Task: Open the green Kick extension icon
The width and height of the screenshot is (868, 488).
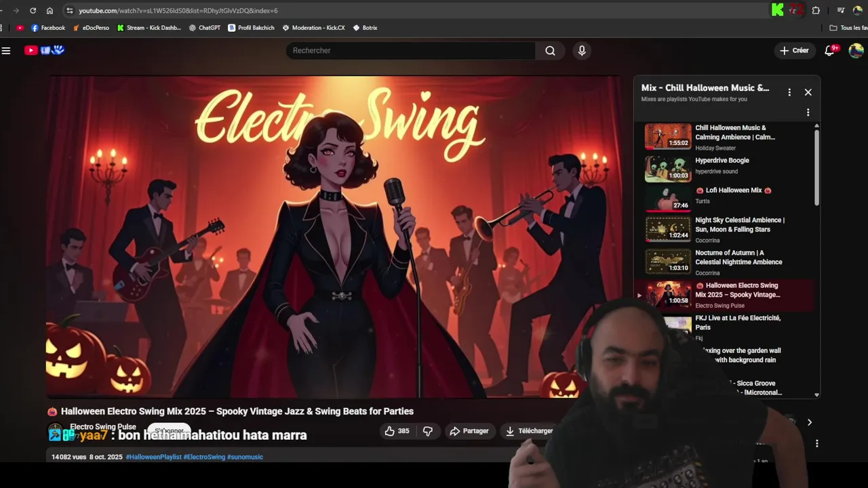Action: click(777, 10)
